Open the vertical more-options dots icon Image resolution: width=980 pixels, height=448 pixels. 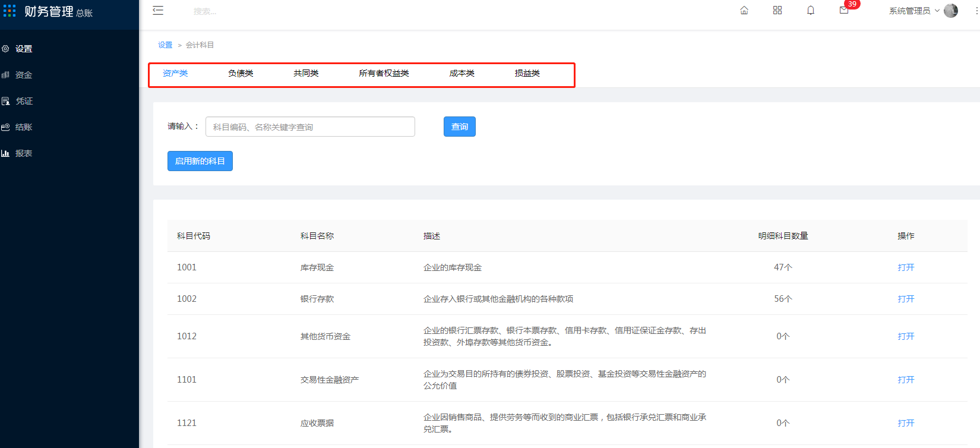coord(976,11)
